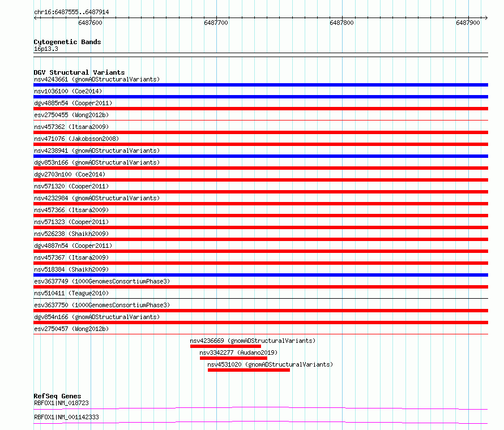Select the 16p13.3 band label

(46, 49)
